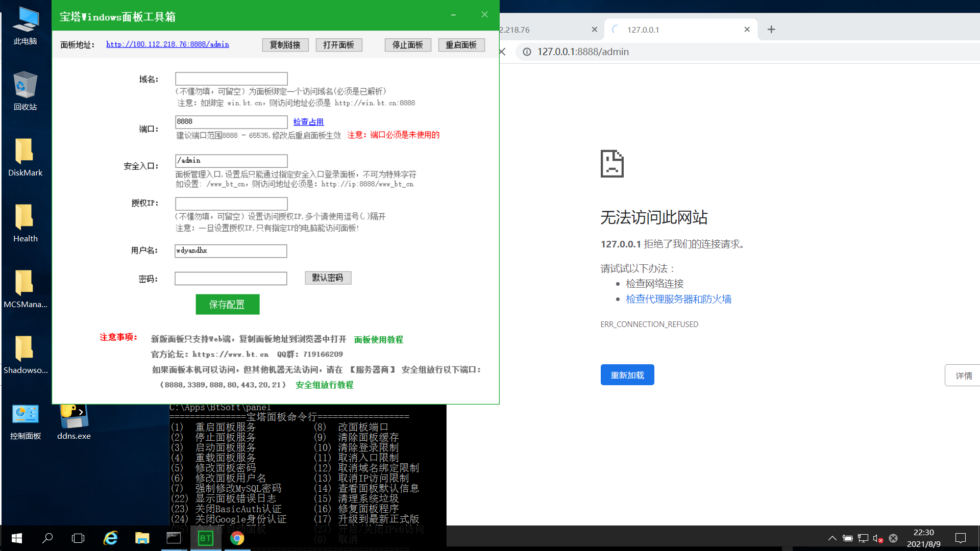Open 检查代理服务器和防火墙 link
Image resolution: width=980 pixels, height=551 pixels.
click(x=678, y=299)
